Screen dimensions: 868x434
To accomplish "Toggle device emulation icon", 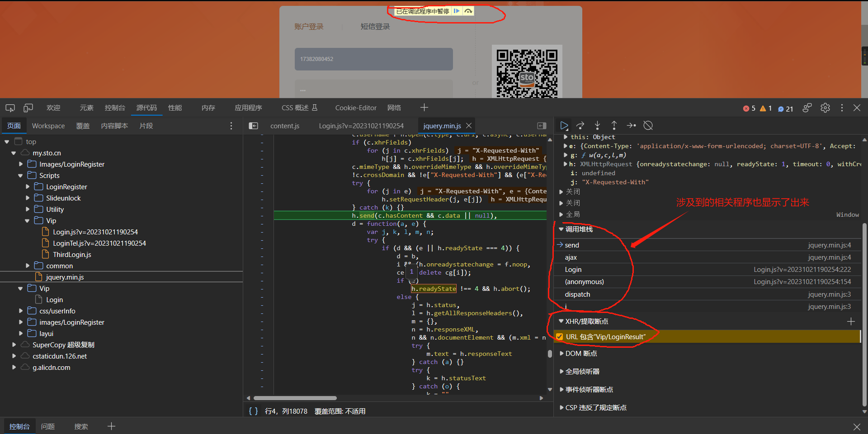I will (28, 108).
